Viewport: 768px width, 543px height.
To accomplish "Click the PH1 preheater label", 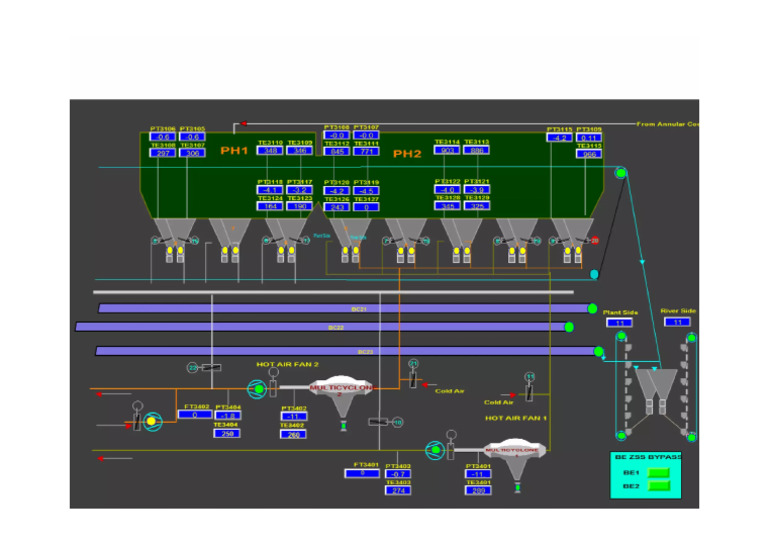I will 234,150.
